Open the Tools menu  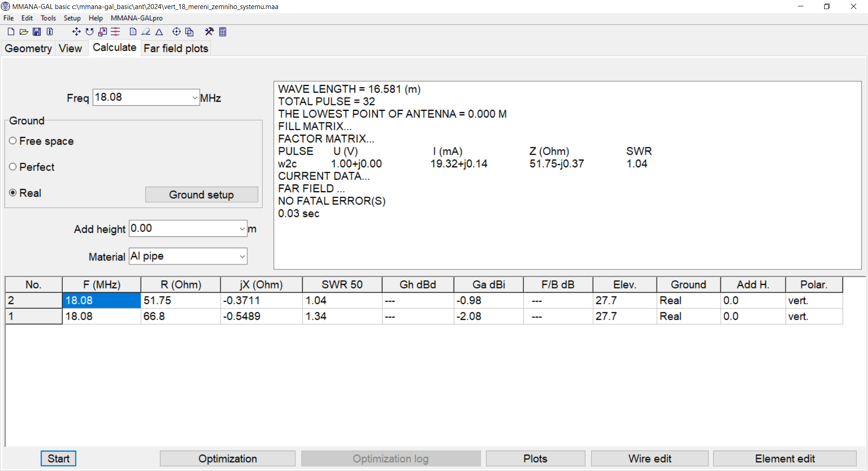(x=48, y=18)
